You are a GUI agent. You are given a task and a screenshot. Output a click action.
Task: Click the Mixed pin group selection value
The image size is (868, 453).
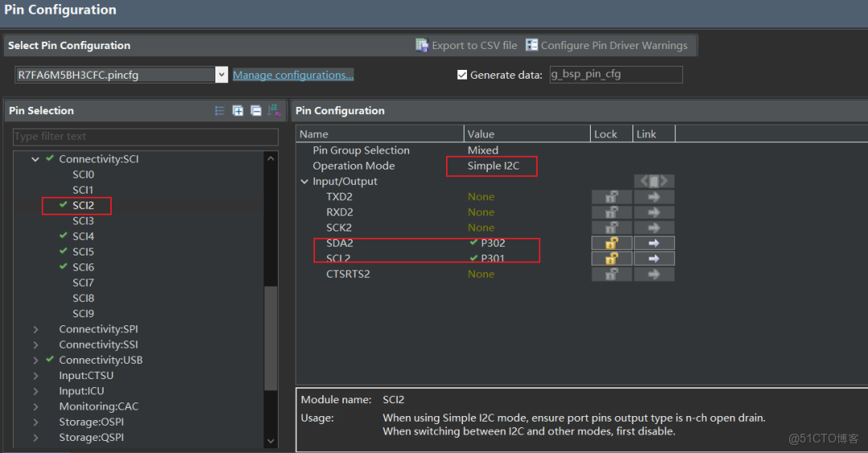(483, 150)
